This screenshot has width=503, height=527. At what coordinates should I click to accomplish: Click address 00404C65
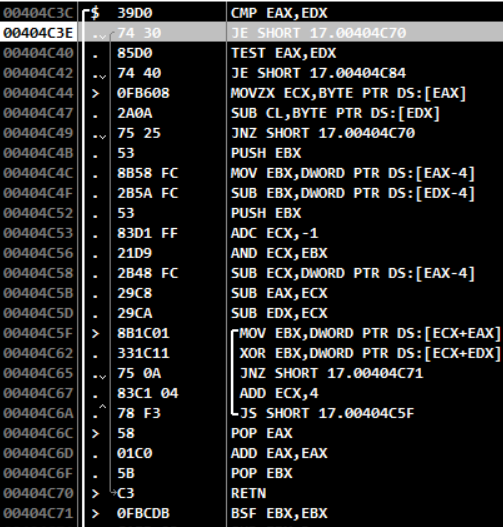pos(38,373)
